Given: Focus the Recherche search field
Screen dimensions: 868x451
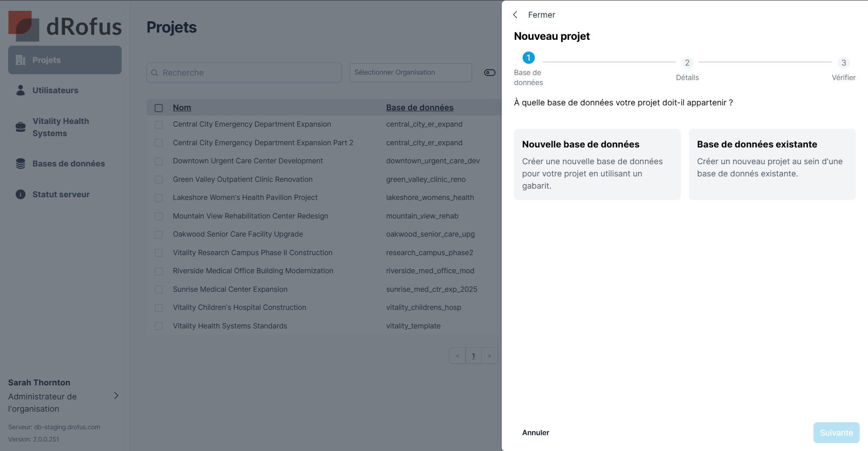Looking at the screenshot, I should [x=249, y=73].
